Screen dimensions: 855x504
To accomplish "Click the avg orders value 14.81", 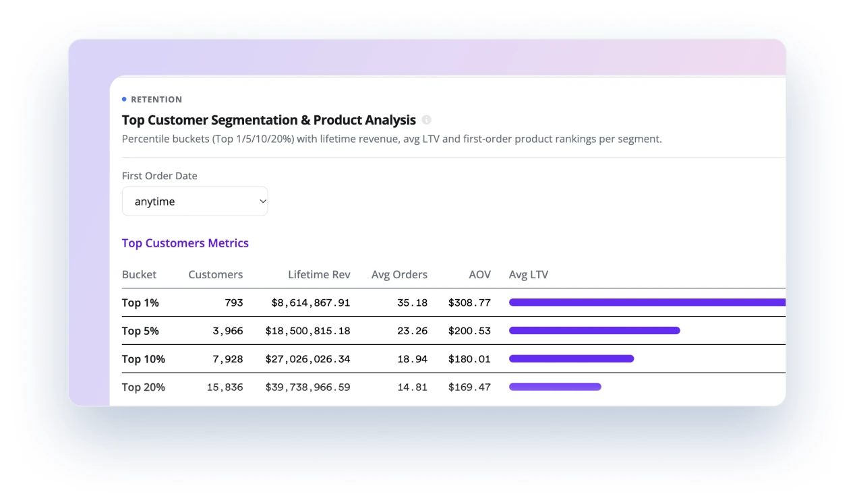I will tap(412, 387).
